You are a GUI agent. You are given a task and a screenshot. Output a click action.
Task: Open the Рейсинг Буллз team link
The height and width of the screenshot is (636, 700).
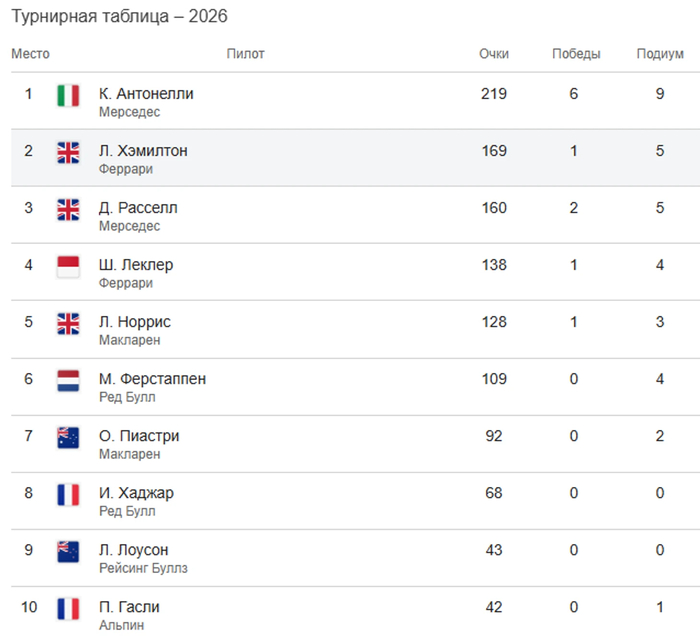(143, 568)
